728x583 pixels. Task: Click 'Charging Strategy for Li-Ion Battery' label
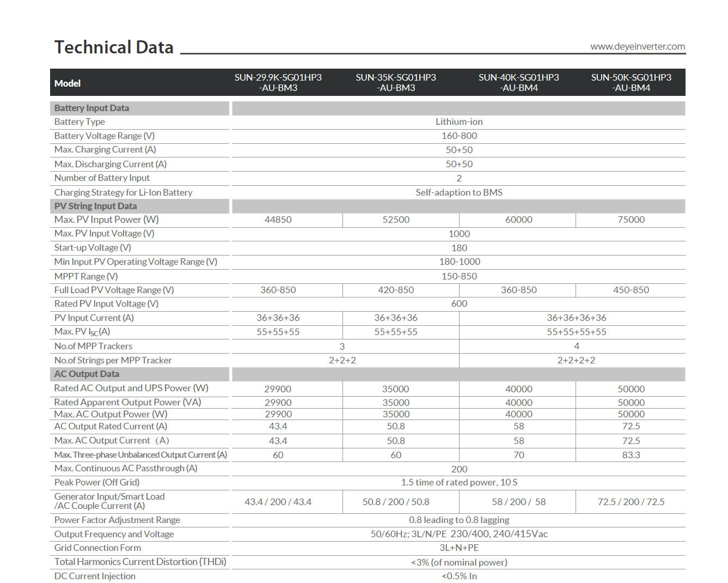pyautogui.click(x=124, y=192)
